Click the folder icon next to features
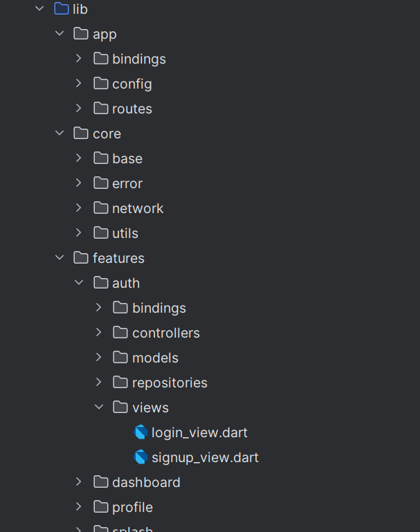This screenshot has height=532, width=420. pos(81,258)
